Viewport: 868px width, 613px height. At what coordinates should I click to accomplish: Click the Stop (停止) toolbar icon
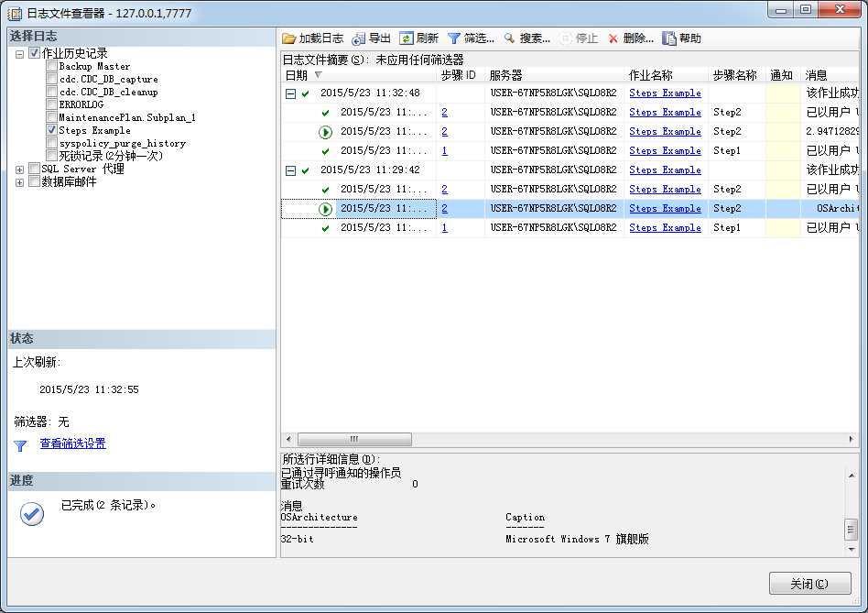coord(566,38)
